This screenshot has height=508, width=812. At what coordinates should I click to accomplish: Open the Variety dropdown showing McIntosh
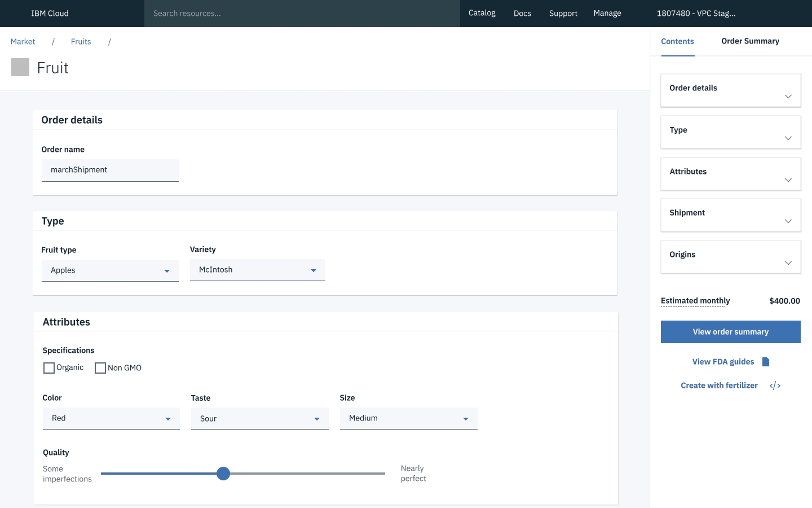click(x=258, y=270)
